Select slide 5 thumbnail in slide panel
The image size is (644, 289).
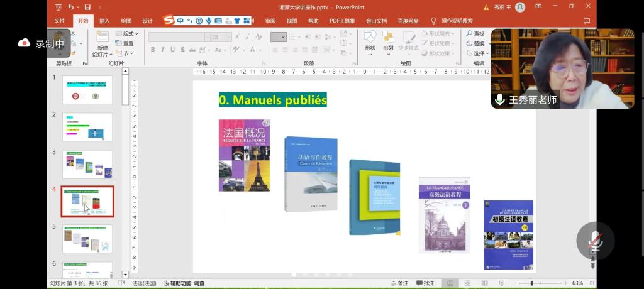[x=87, y=239]
